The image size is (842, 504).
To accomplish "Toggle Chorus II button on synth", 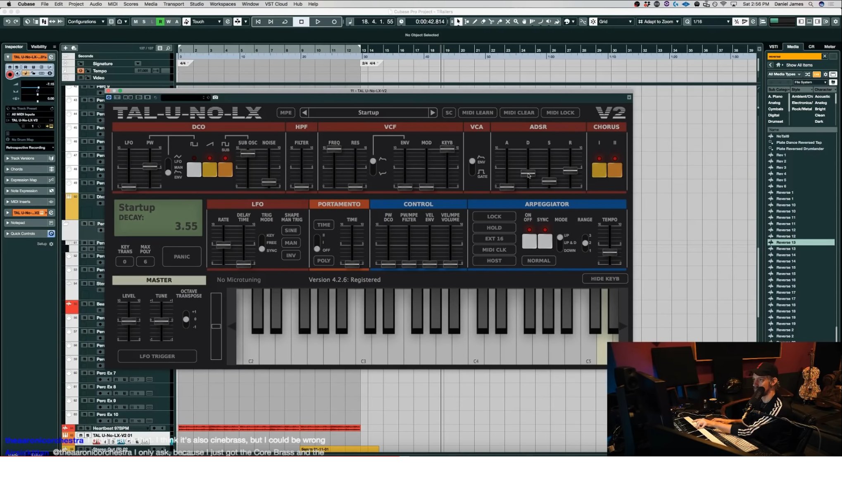I will tap(615, 170).
